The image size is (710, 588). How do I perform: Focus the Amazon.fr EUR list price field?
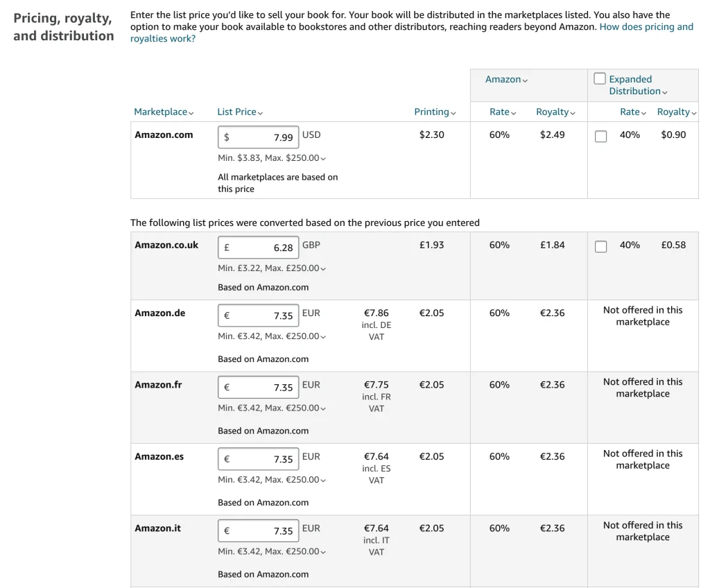tap(258, 388)
